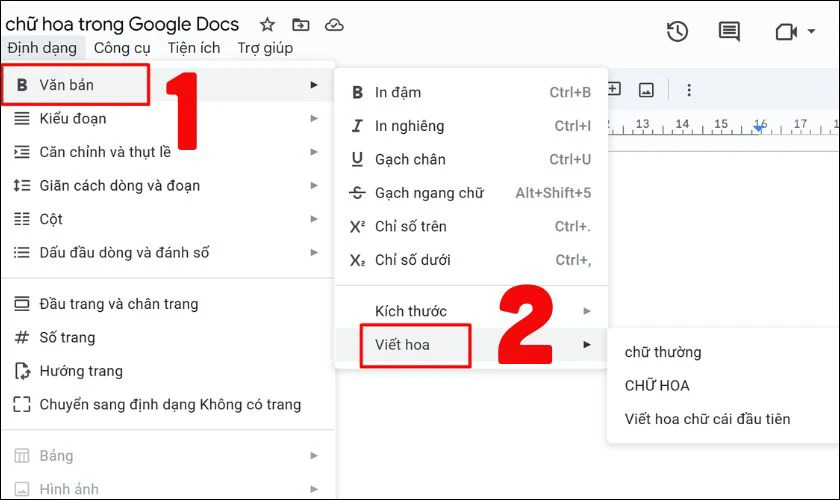
Task: Select the CHỮ HOA uppercase option
Action: [x=723, y=385]
